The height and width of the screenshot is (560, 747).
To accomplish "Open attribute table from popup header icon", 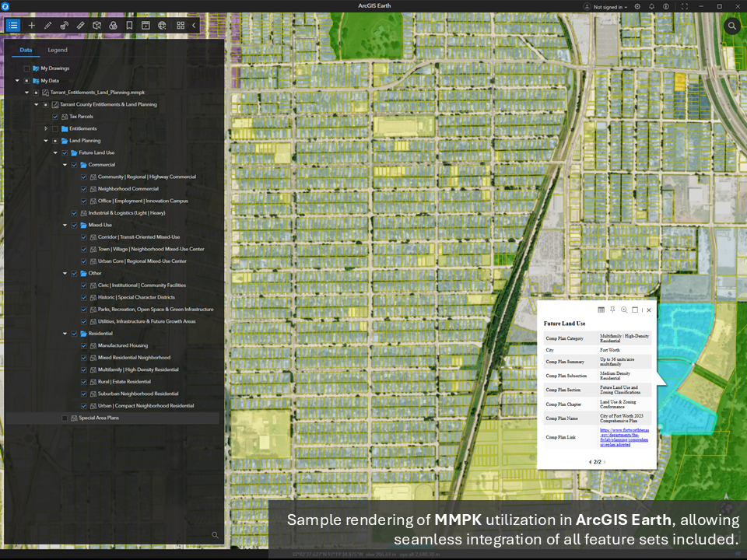I will tap(601, 310).
